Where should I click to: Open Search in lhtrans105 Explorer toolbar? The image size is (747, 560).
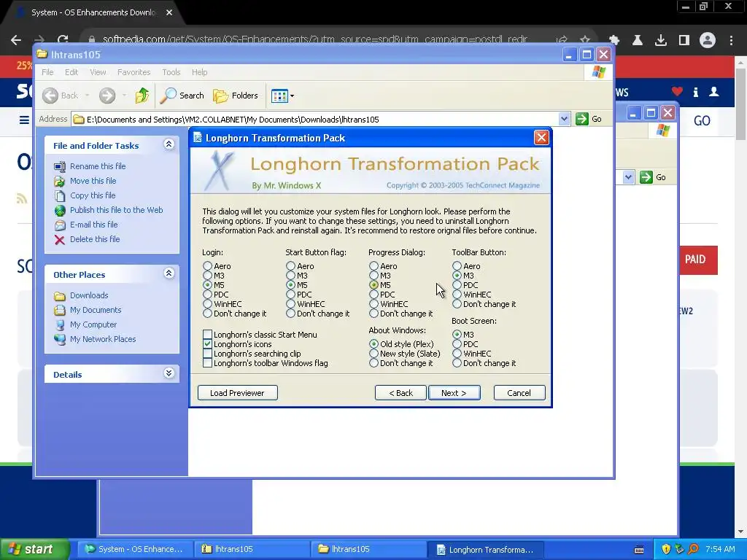(x=182, y=96)
